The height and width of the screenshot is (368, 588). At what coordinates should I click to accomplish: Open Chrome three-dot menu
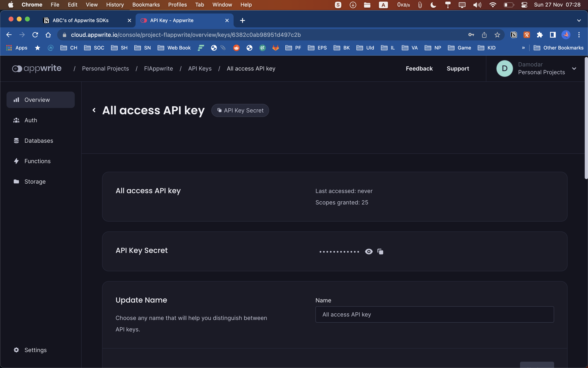[x=579, y=35]
